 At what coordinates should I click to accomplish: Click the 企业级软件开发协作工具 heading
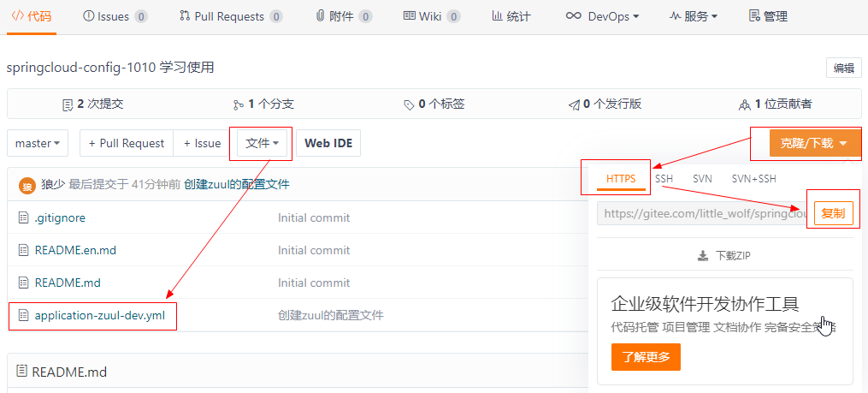coord(706,304)
